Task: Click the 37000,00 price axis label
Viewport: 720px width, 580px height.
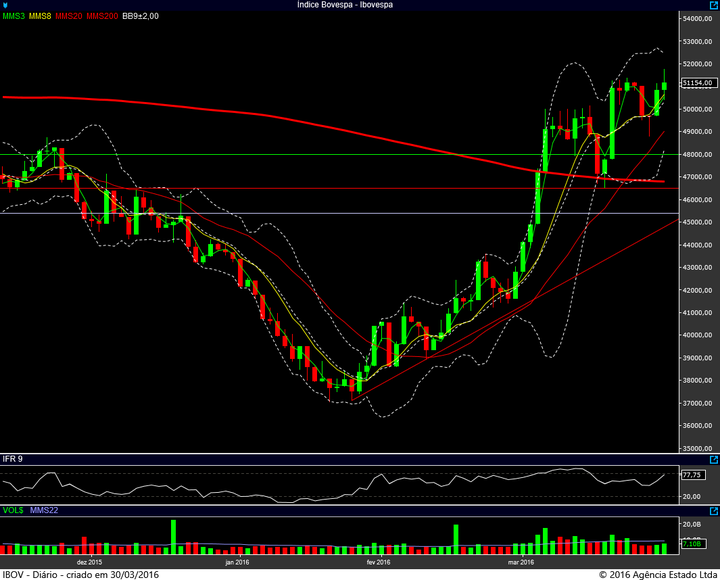Action: pos(698,403)
